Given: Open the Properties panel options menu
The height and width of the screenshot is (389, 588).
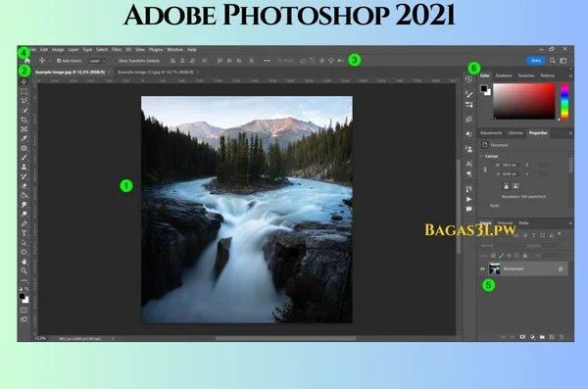Looking at the screenshot, I should tap(570, 133).
